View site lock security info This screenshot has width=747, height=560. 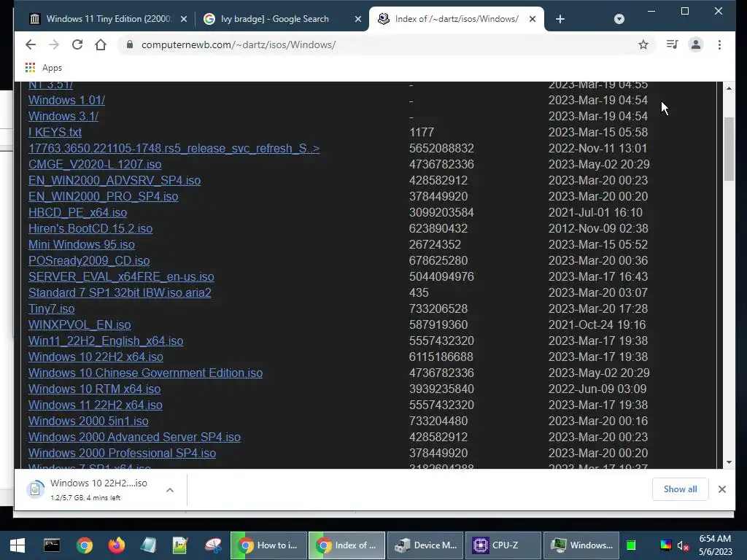click(x=129, y=44)
